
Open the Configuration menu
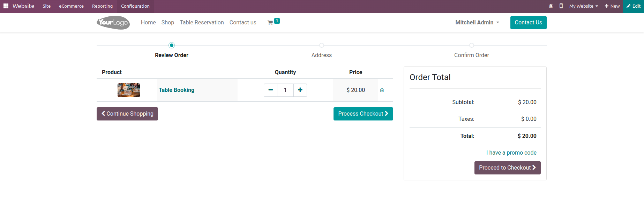coord(135,6)
